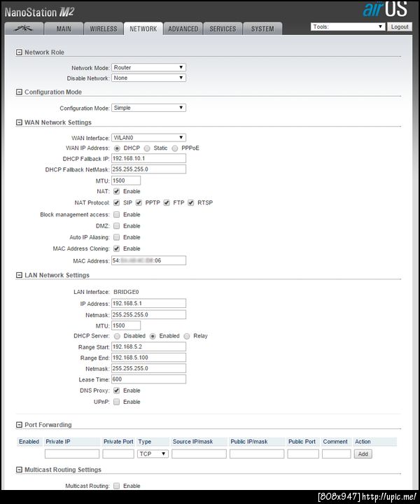Click the Lease Time field
This screenshot has width=420, height=504.
click(x=148, y=379)
